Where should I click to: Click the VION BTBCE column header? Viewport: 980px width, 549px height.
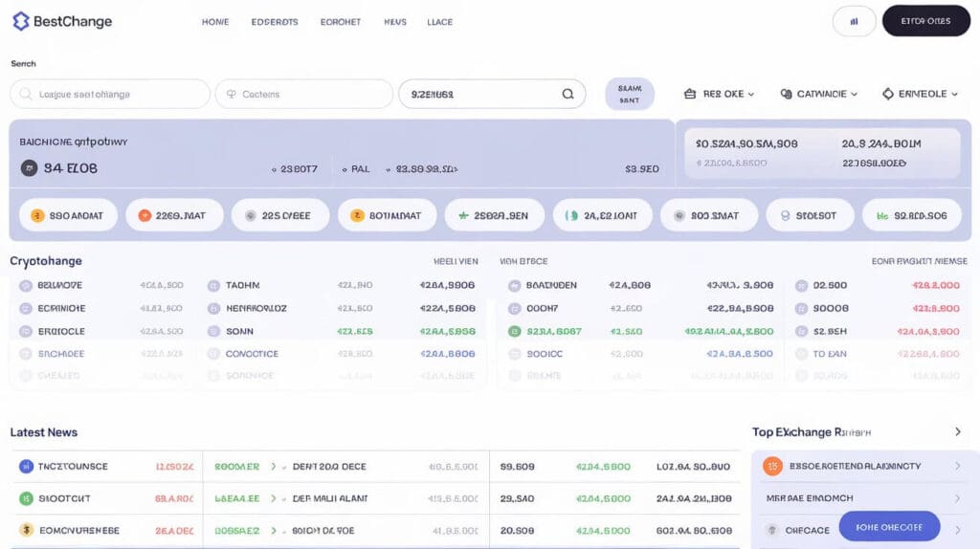pos(523,261)
